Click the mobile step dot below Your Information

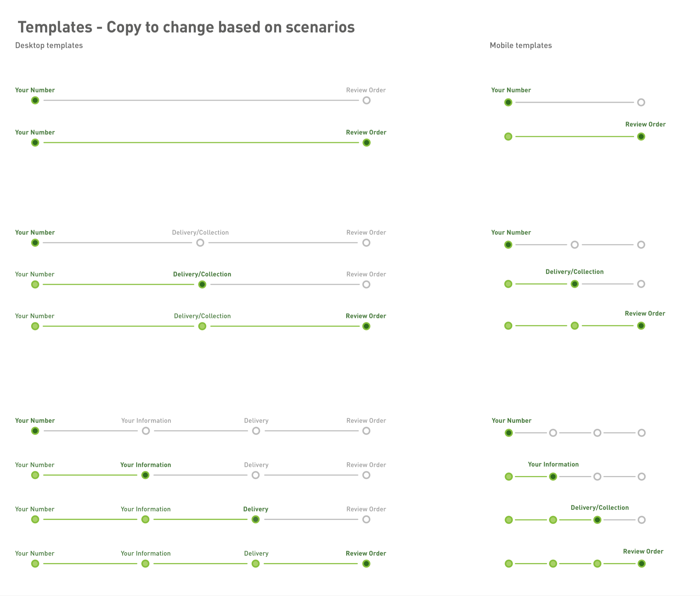point(553,476)
